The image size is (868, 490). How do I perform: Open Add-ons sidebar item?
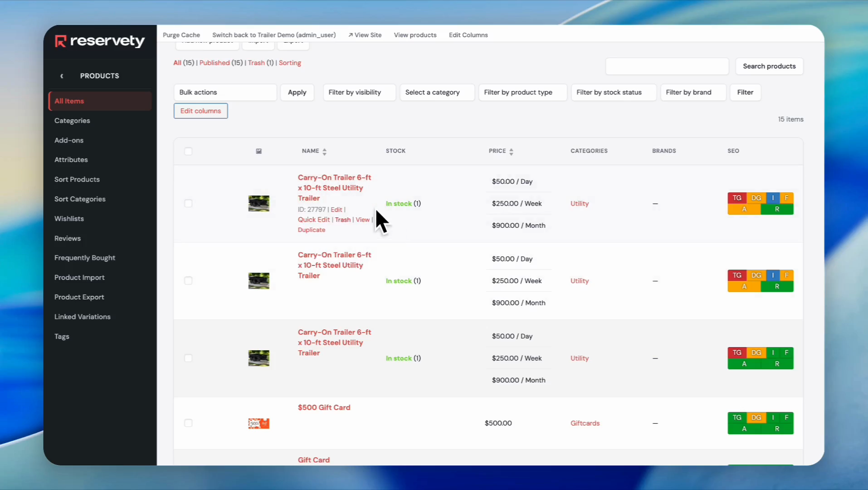pyautogui.click(x=69, y=140)
